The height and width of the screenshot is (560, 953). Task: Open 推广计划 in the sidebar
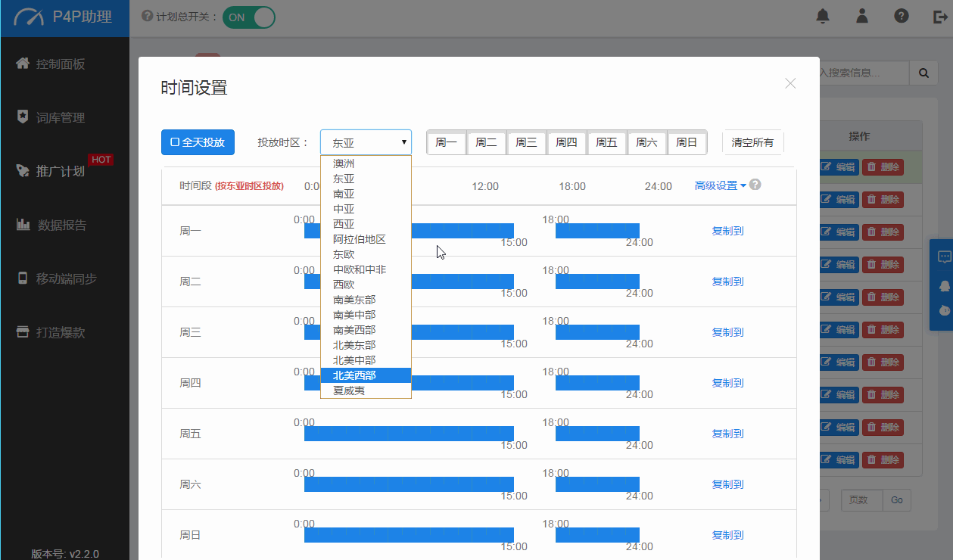coord(61,171)
